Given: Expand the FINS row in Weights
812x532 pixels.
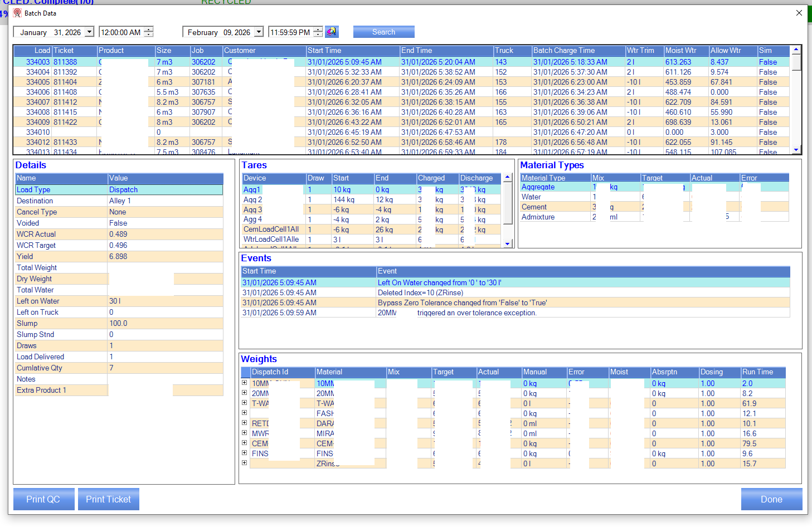Looking at the screenshot, I should tap(244, 453).
